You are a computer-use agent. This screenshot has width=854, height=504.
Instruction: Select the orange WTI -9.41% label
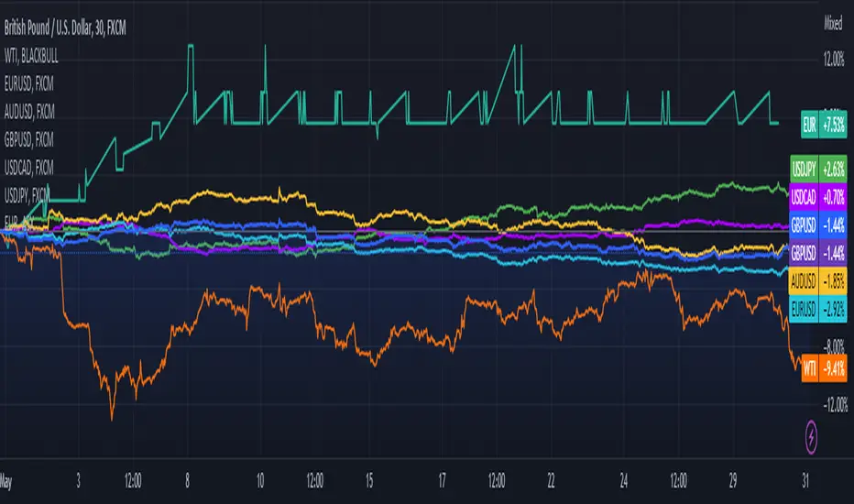(824, 368)
